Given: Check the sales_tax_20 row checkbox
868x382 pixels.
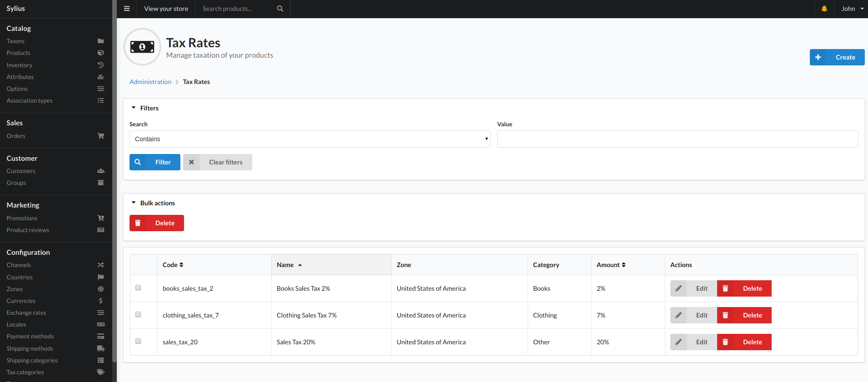Looking at the screenshot, I should pyautogui.click(x=138, y=341).
